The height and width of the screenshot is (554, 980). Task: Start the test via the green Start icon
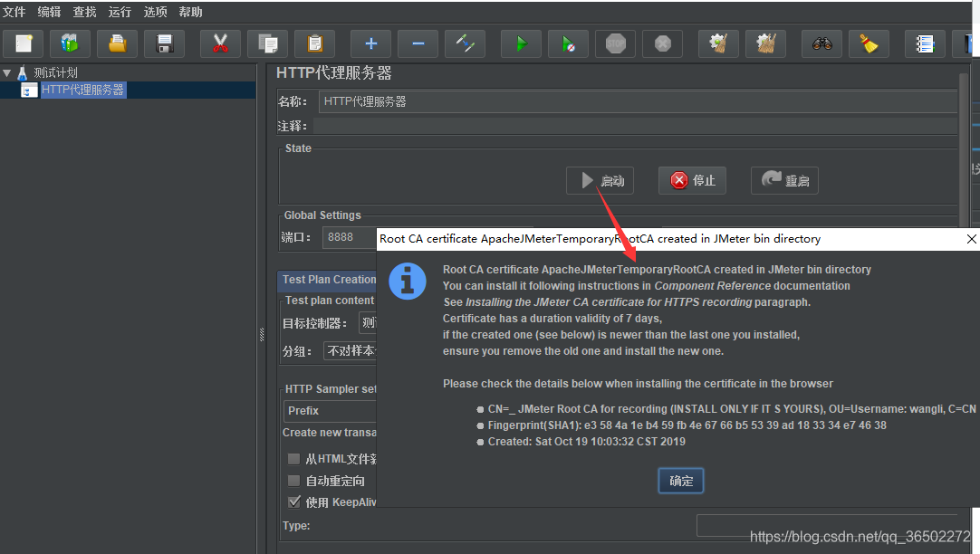click(521, 43)
